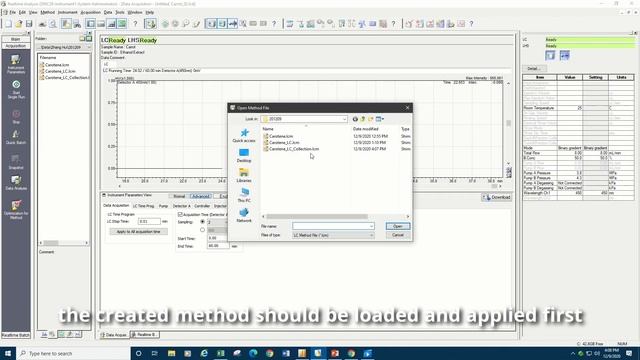Switch to the Realtime Batch bottom tab
This screenshot has height=360, width=640.
[x=145, y=335]
